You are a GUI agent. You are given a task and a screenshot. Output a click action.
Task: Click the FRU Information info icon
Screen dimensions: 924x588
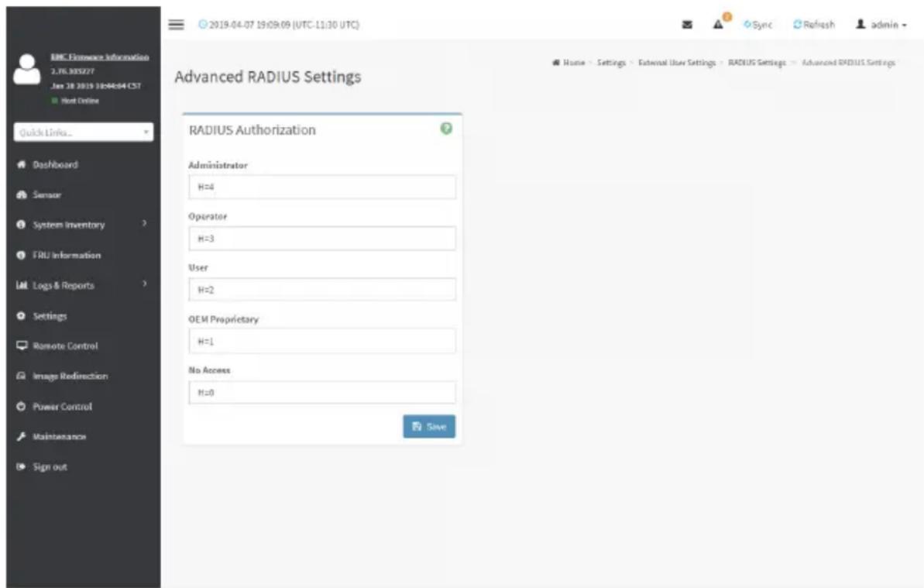pos(21,255)
